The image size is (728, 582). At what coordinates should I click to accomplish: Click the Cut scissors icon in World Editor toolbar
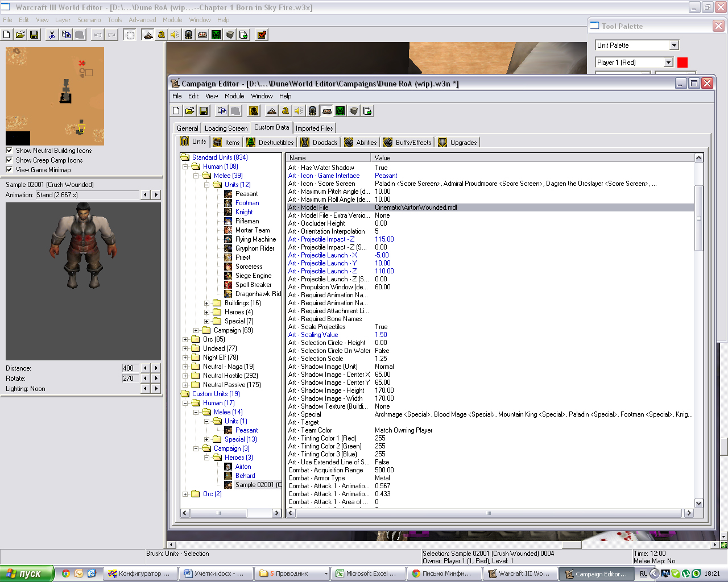click(52, 35)
